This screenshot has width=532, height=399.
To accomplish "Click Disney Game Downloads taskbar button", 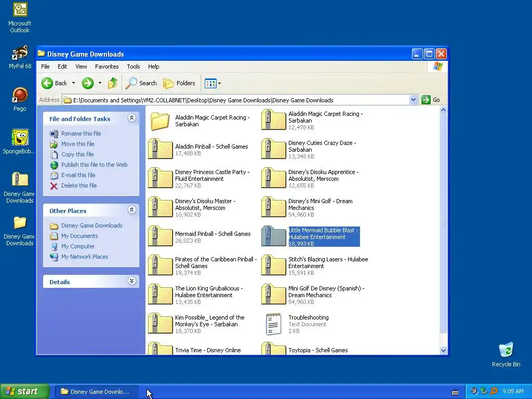I will pyautogui.click(x=96, y=392).
